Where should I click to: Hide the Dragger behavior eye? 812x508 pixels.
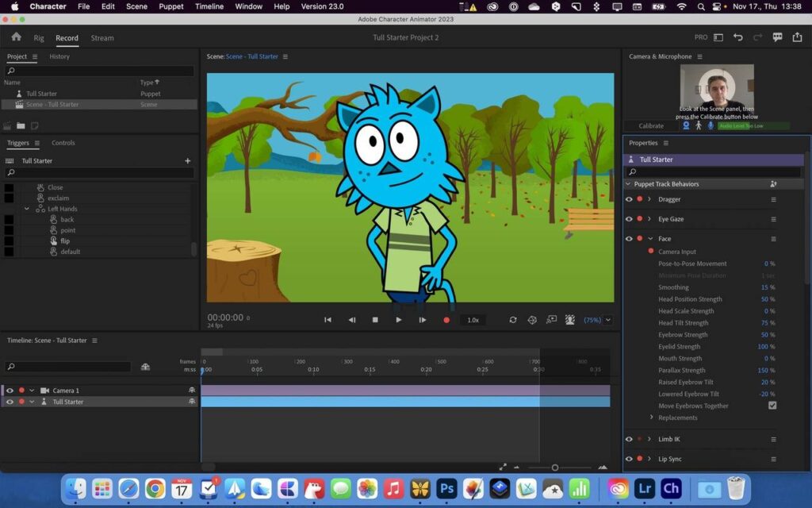(629, 199)
